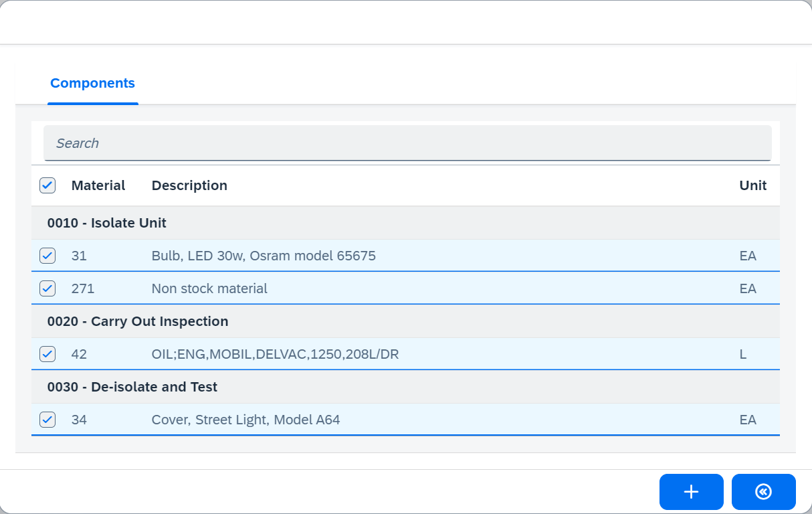The image size is (812, 514).
Task: Click the Non stock material description
Action: click(x=209, y=288)
